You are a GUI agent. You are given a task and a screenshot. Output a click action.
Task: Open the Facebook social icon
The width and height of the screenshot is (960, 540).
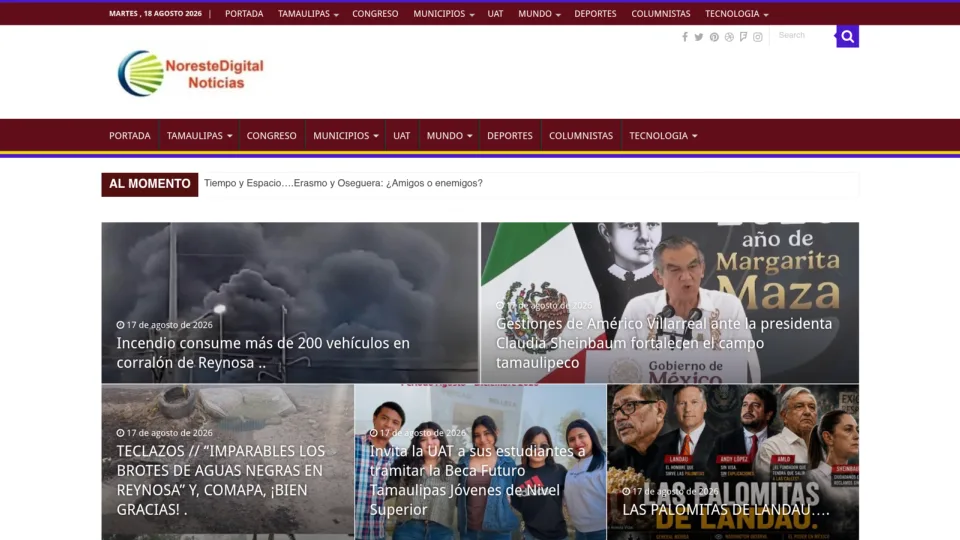coord(684,37)
